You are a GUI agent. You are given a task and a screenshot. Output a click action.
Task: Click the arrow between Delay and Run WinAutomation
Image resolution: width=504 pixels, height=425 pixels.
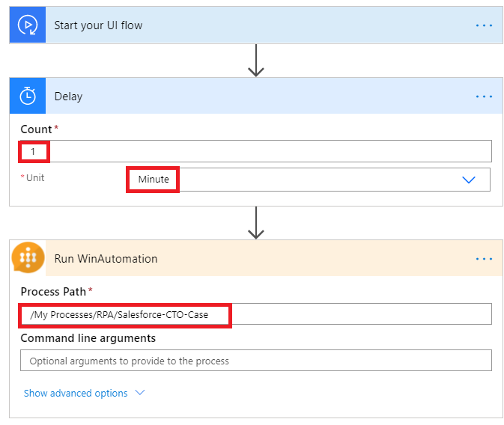(x=256, y=223)
